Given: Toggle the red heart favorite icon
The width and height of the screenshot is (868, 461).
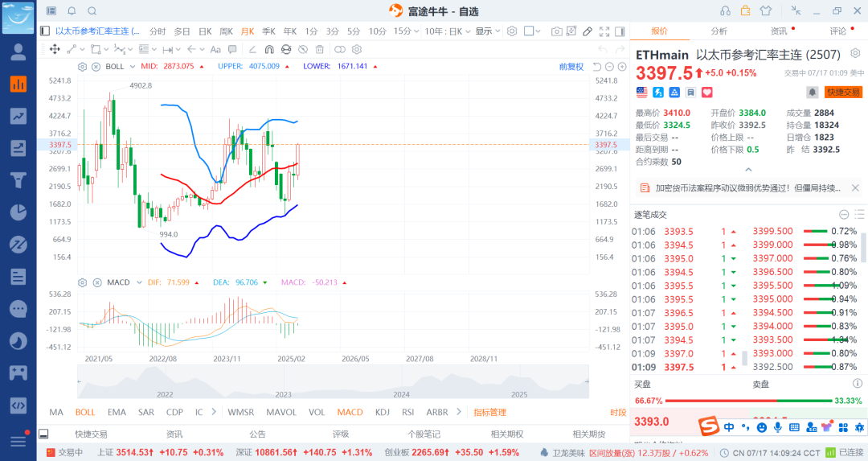Looking at the screenshot, I should click(707, 92).
